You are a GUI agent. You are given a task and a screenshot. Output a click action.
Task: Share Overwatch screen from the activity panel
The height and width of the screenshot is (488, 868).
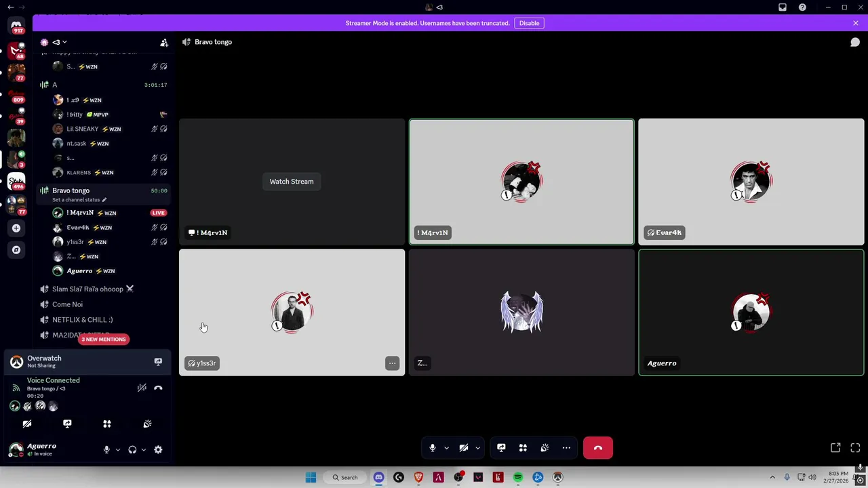point(158,362)
